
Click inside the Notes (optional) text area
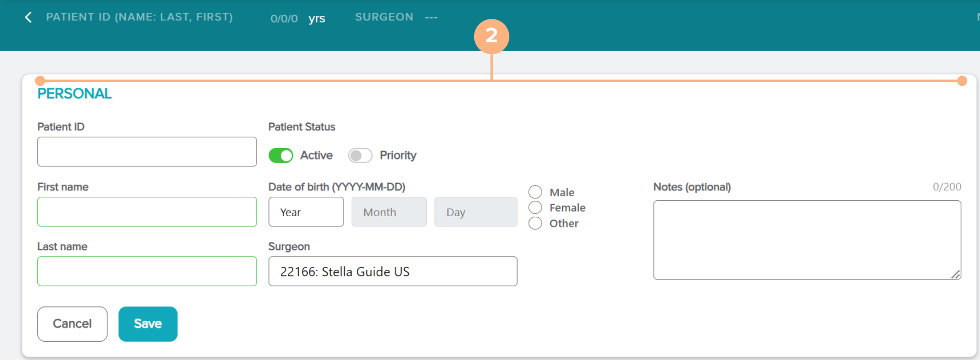tap(806, 240)
